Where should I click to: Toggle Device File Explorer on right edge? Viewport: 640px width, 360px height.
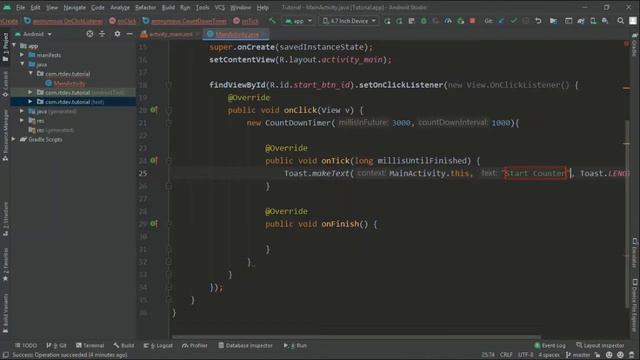[x=635, y=306]
